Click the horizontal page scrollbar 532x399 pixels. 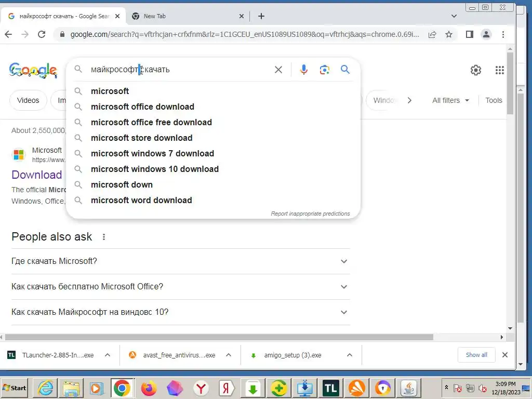(x=219, y=337)
